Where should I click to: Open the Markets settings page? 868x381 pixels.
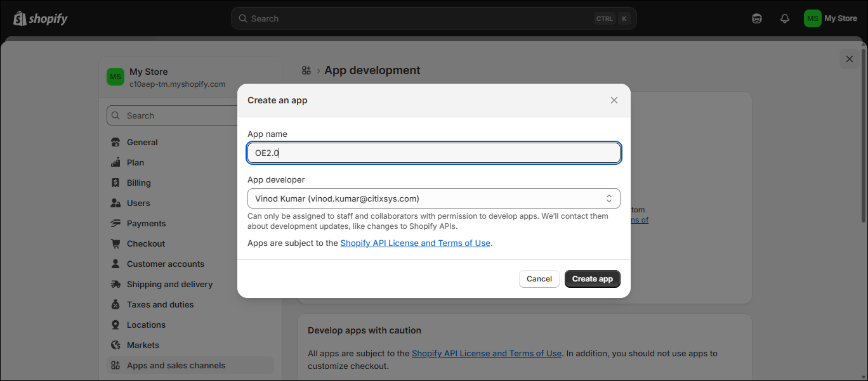pos(143,345)
